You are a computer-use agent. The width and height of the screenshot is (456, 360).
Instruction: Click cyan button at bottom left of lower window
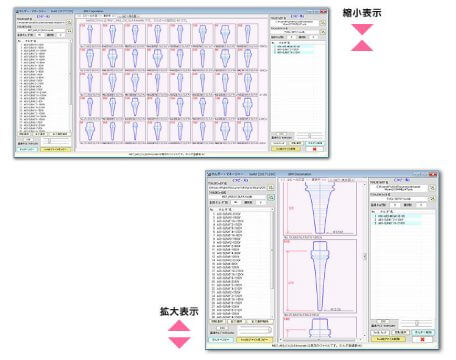pyautogui.click(x=221, y=340)
